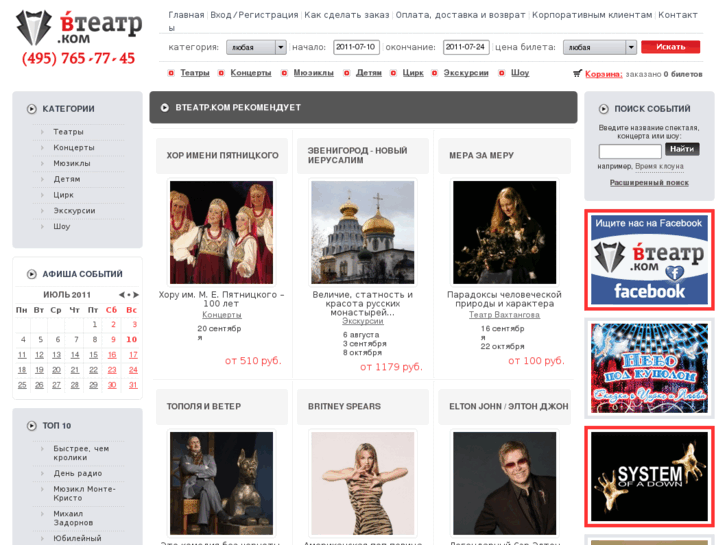Image resolution: width=727 pixels, height=545 pixels.
Task: Open Звенигород monastery photo
Action: click(x=363, y=232)
